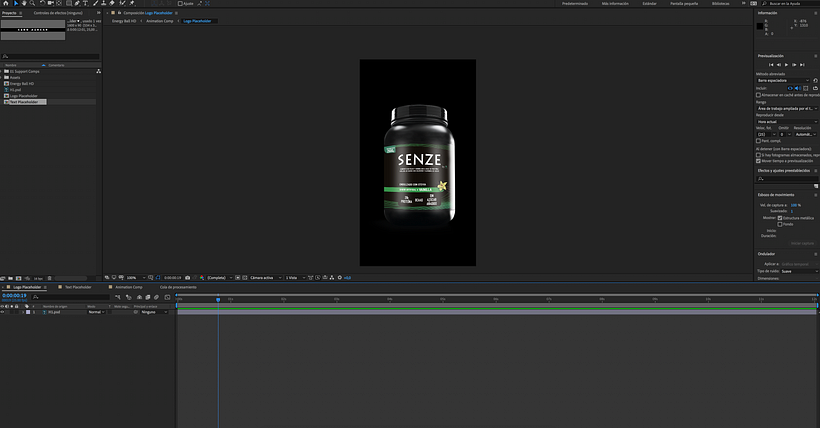Select the Rotation tool
This screenshot has height=428, width=820.
coord(42,3)
